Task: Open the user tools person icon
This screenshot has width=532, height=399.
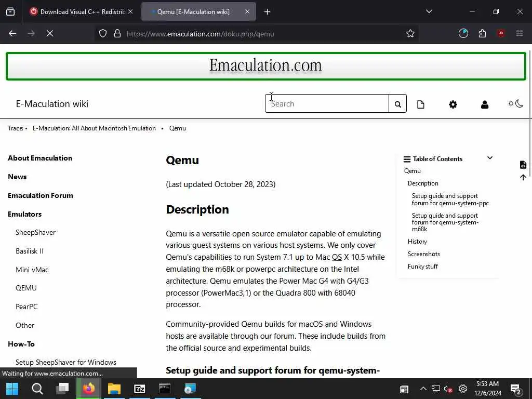Action: point(485,104)
